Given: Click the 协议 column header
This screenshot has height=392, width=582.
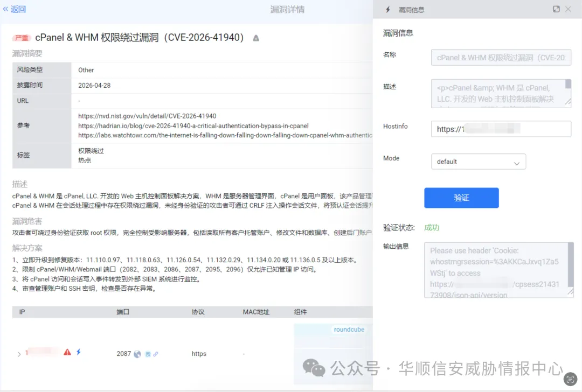Looking at the screenshot, I should click(198, 312).
